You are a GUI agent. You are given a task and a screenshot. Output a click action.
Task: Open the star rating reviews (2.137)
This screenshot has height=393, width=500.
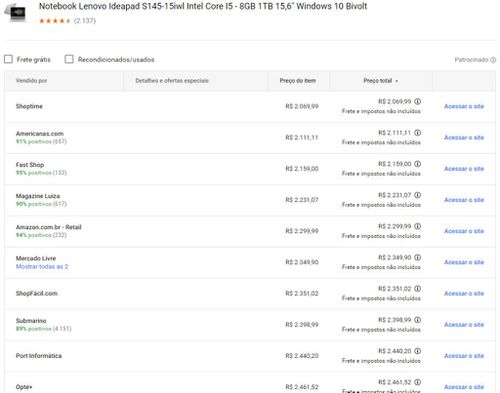[x=67, y=21]
